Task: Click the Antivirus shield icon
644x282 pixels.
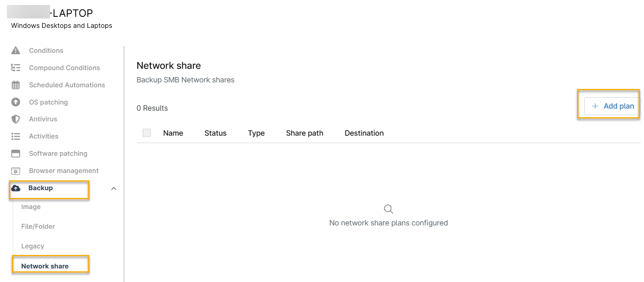Action: pyautogui.click(x=16, y=119)
